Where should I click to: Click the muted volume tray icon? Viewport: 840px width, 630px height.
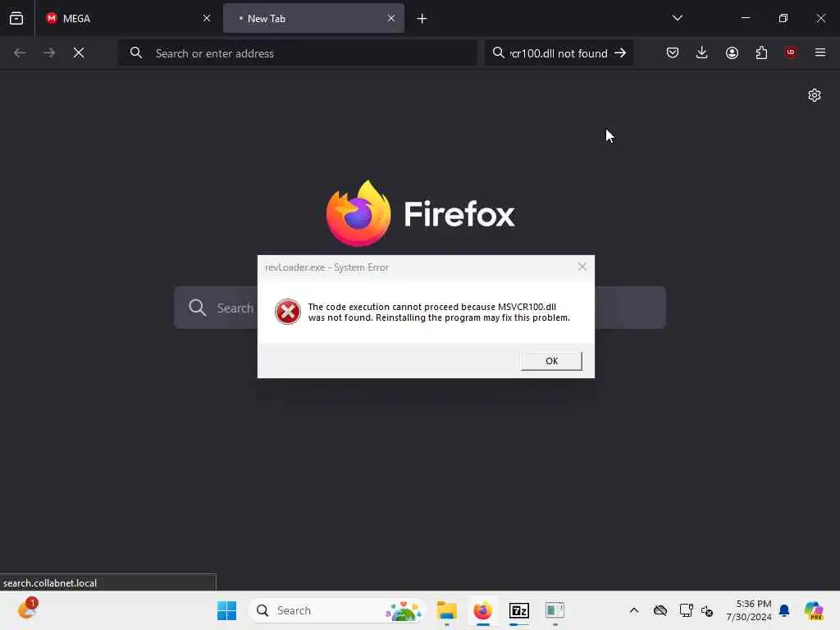tap(706, 610)
